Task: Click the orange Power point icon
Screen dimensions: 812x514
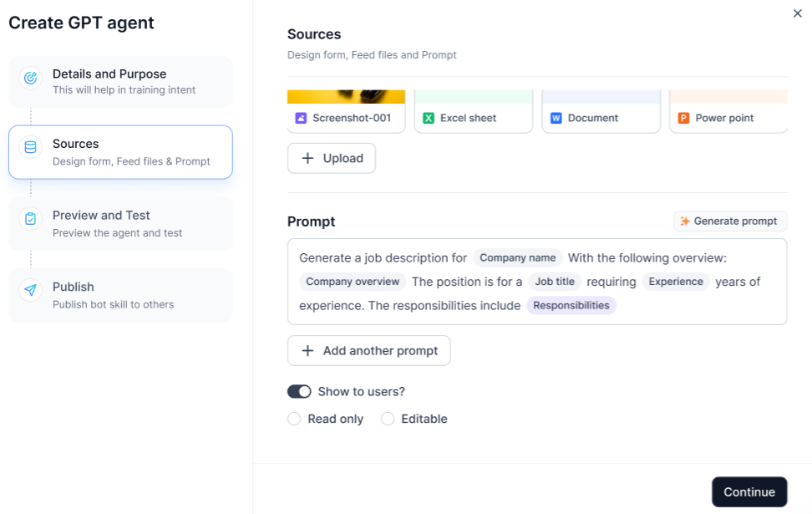Action: [684, 120]
